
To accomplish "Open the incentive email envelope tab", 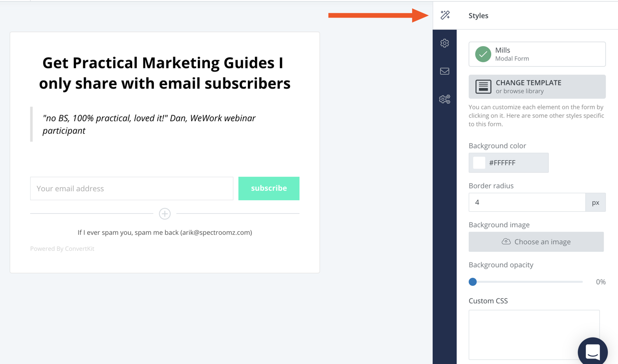I will 445,72.
